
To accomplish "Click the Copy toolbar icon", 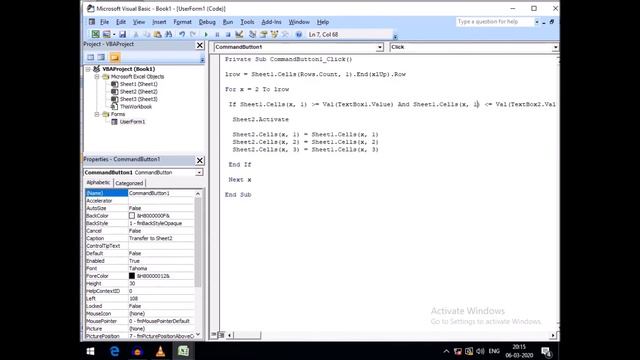I will coord(147,35).
